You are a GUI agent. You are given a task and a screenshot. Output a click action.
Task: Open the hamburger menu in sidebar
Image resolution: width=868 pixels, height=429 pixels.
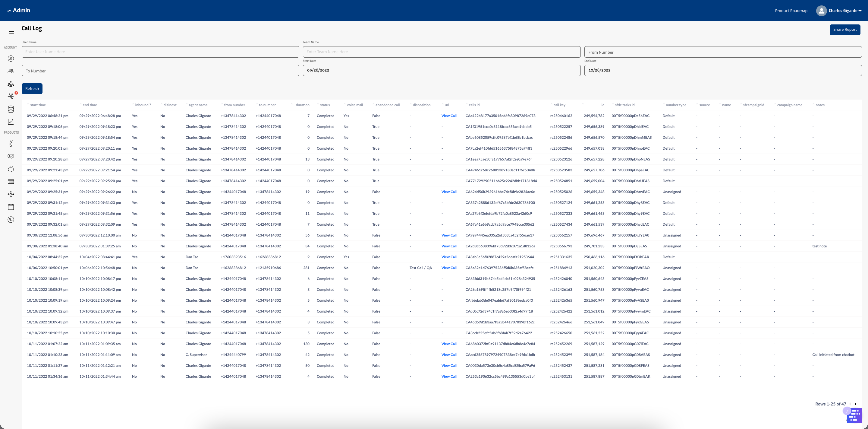click(x=11, y=33)
